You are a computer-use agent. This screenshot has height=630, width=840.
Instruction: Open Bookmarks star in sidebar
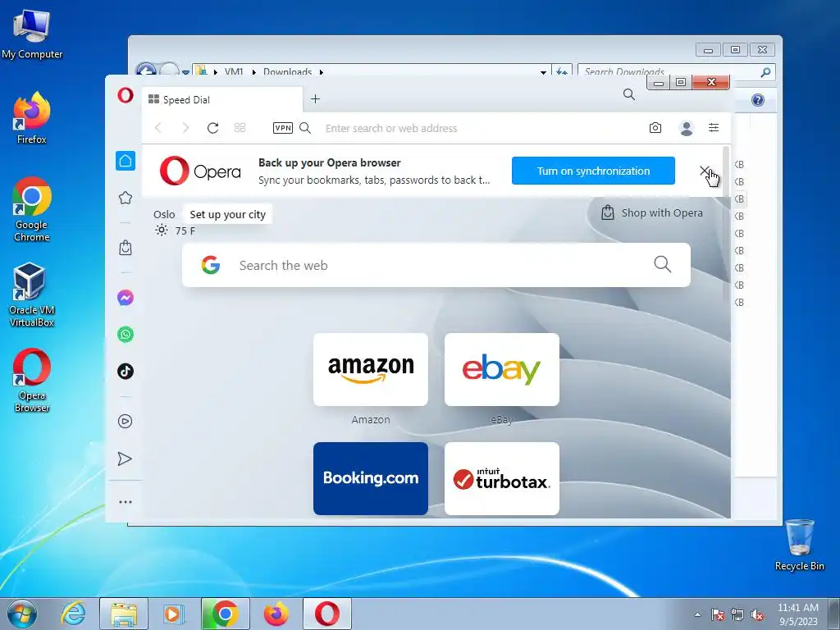click(126, 198)
